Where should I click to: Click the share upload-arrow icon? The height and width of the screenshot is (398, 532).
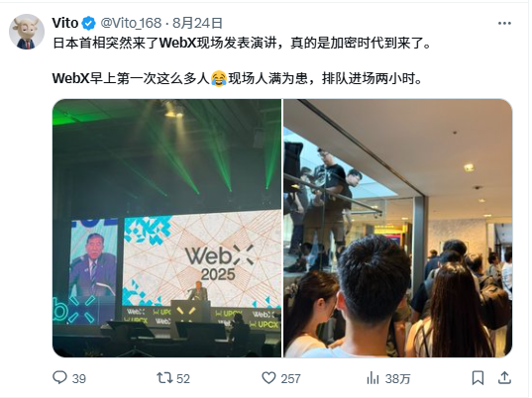pos(504,377)
